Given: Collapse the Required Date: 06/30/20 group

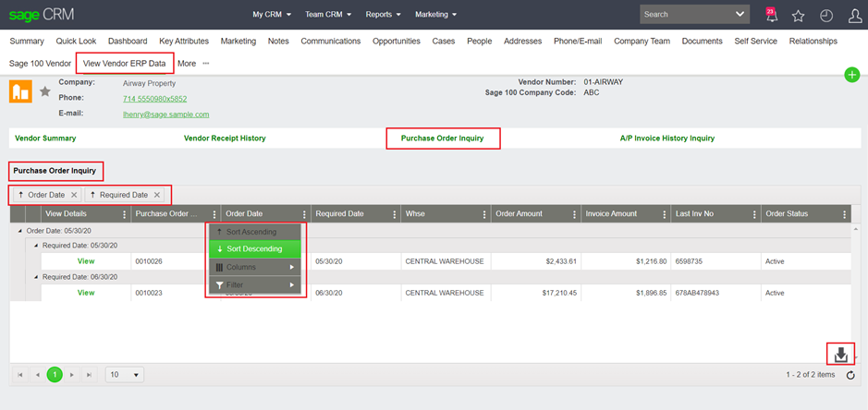Looking at the screenshot, I should (36, 277).
